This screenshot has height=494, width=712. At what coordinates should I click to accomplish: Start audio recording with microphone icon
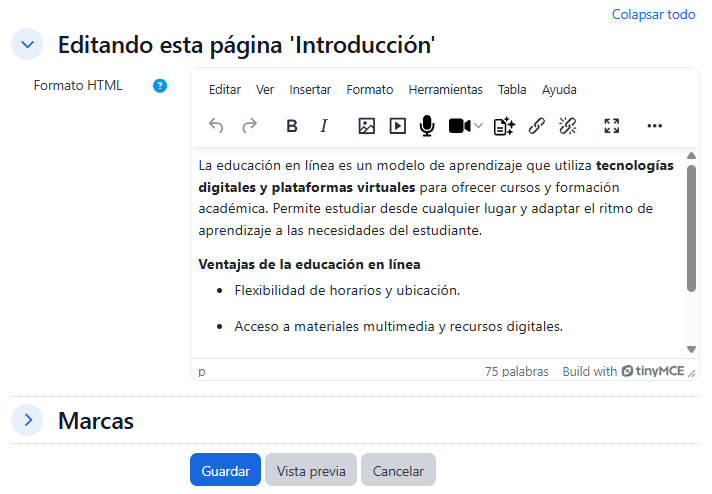coord(427,125)
